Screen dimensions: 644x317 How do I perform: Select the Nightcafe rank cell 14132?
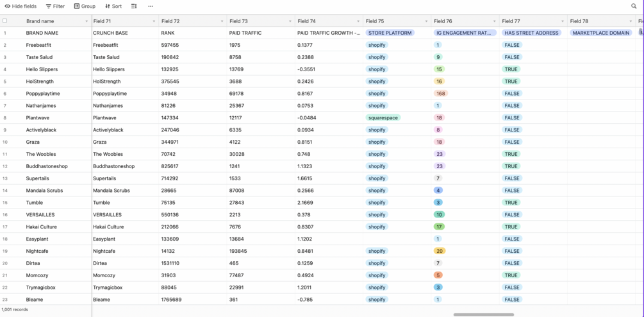[170, 252]
